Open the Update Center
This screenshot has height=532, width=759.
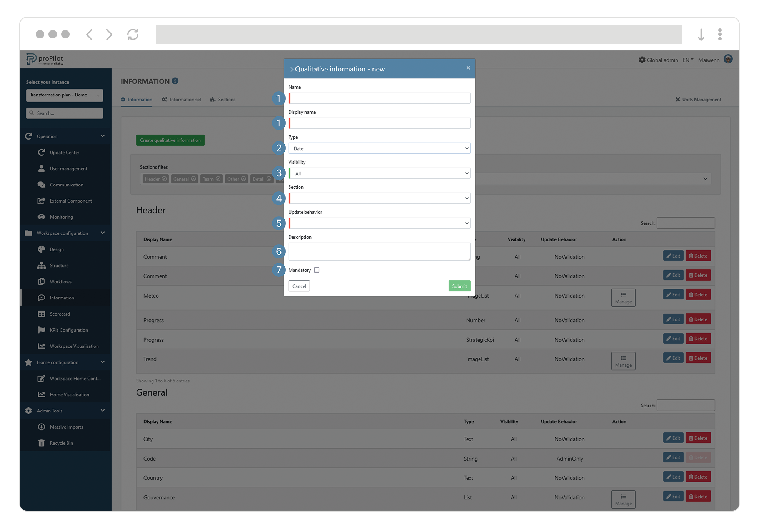point(65,152)
